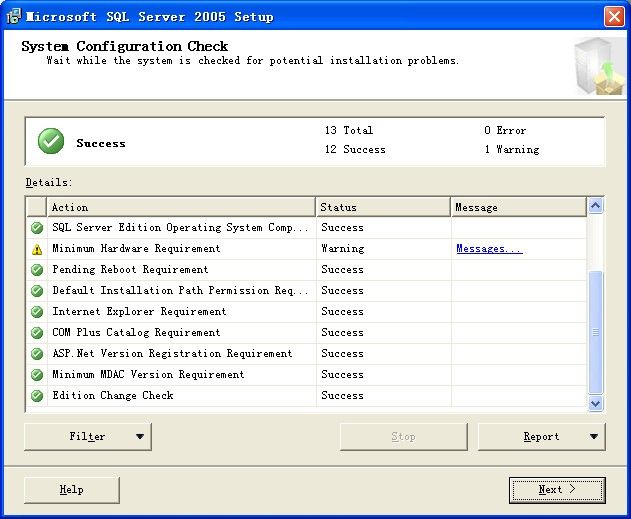
Task: Click success icon beside Internet Explorer Requirement
Action: click(x=37, y=312)
